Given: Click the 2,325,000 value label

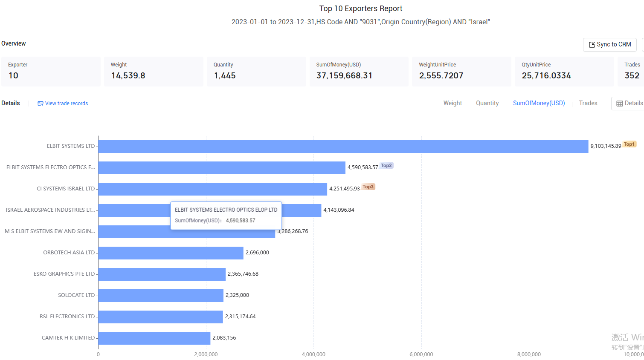Looking at the screenshot, I should pyautogui.click(x=237, y=295).
